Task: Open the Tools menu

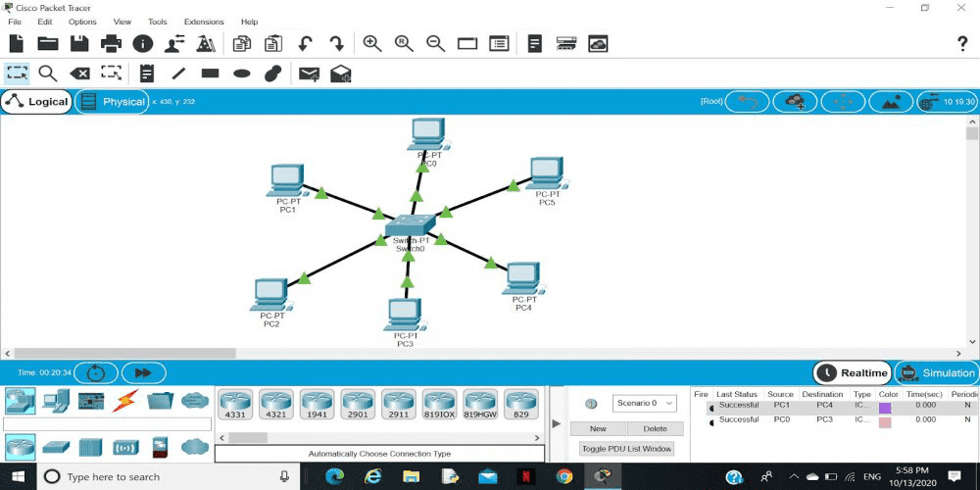Action: click(158, 22)
